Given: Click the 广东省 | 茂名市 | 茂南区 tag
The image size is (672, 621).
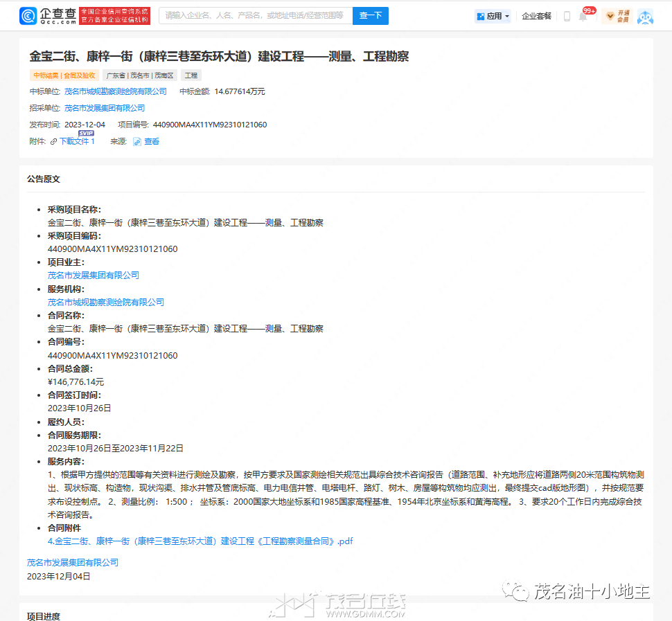Looking at the screenshot, I should coord(140,75).
